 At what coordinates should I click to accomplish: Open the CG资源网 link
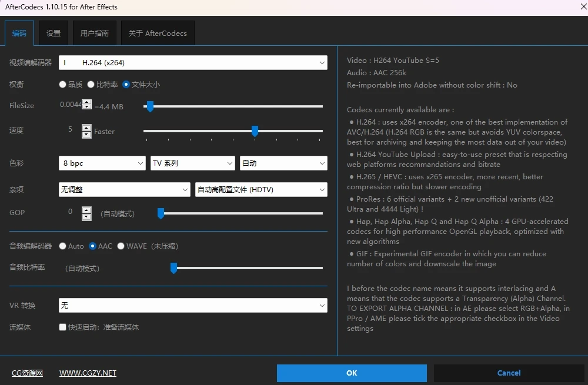click(x=28, y=373)
